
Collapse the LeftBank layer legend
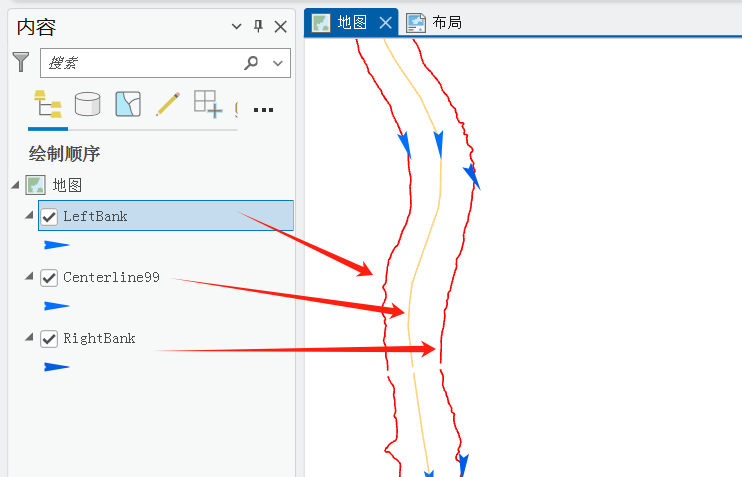point(29,215)
